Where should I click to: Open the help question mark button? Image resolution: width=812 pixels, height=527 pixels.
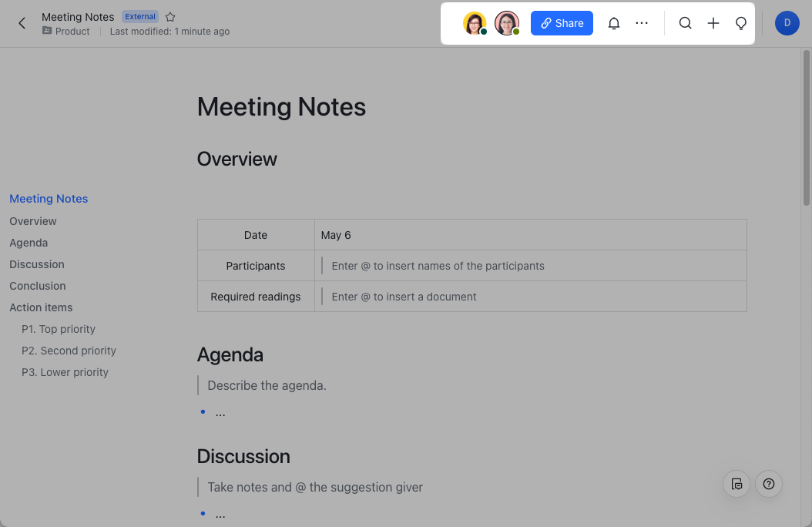[769, 484]
